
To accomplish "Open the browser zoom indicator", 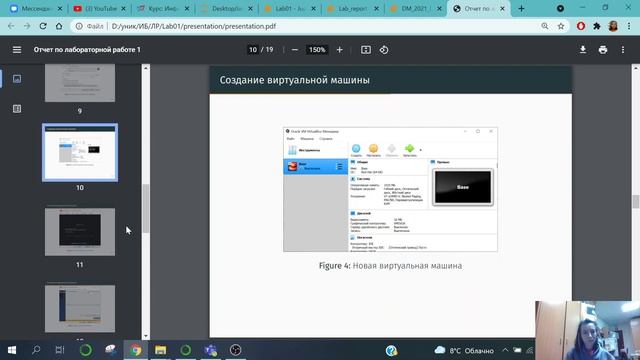I will tap(545, 26).
